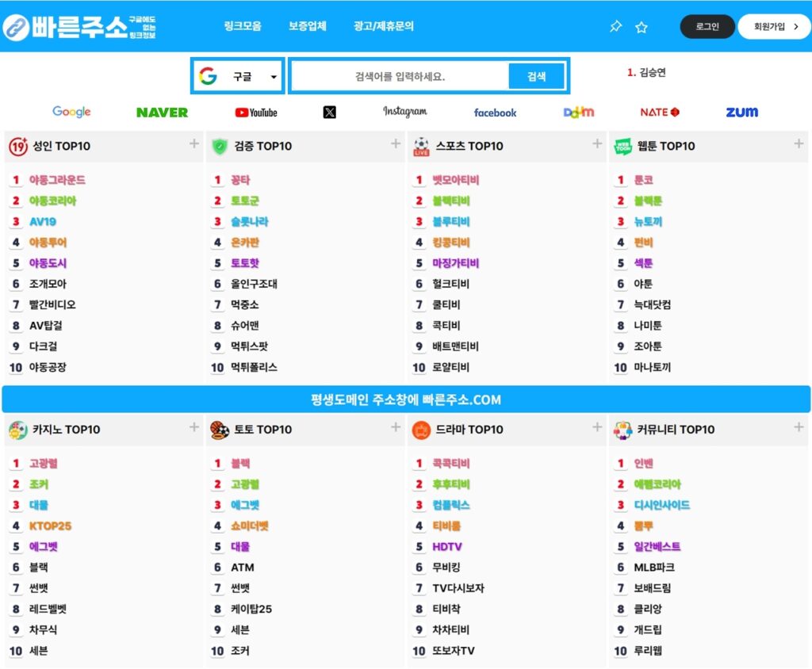Open 나미툰 in the 웹툰 TOP10 list
Viewport: 812px width, 669px height.
[x=649, y=326]
